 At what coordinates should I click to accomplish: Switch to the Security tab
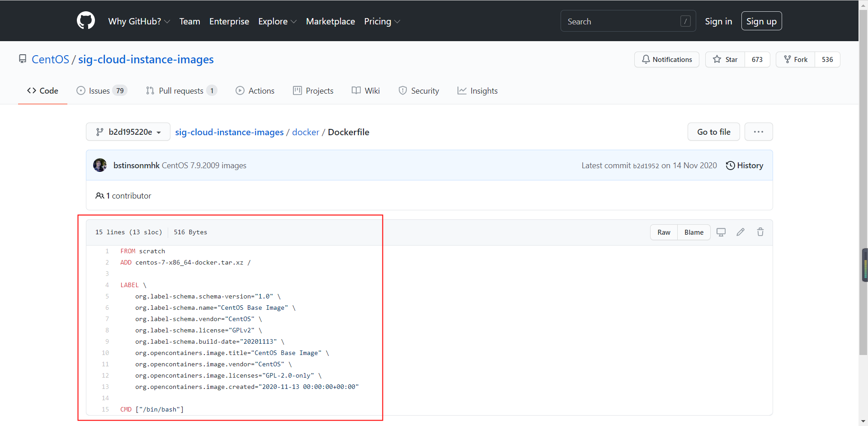[x=419, y=90]
